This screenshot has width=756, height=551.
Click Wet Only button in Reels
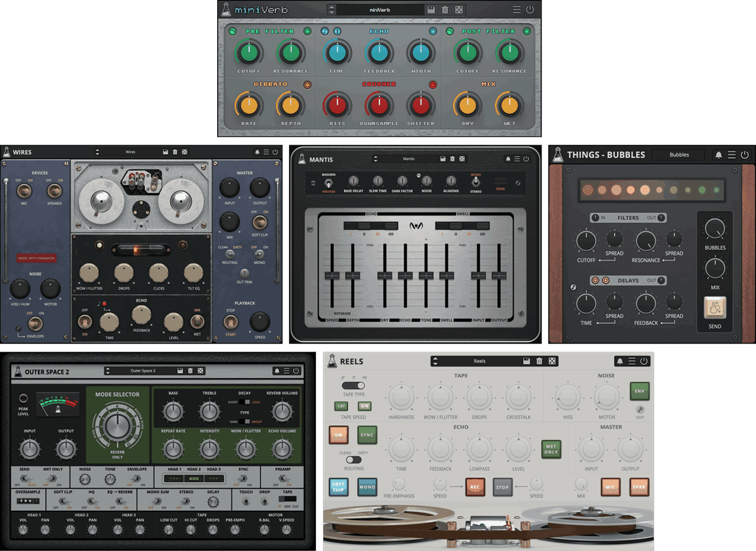click(551, 449)
